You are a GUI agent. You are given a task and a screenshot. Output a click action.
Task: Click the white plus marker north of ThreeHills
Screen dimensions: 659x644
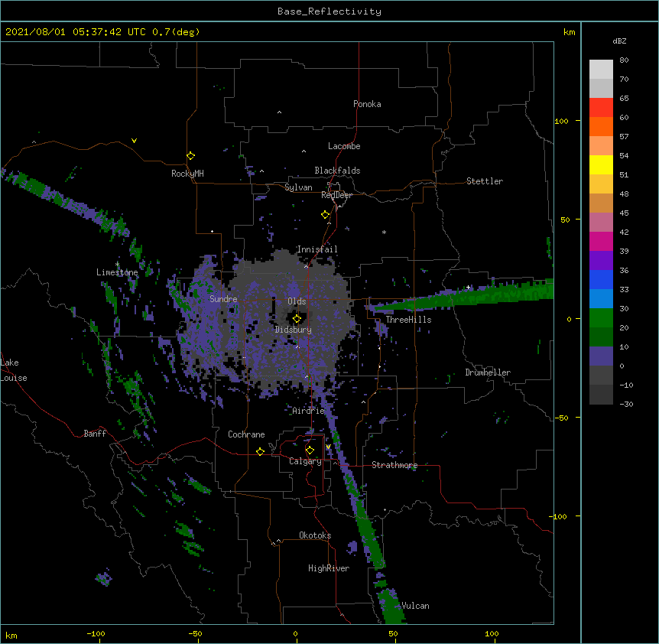[x=468, y=287]
